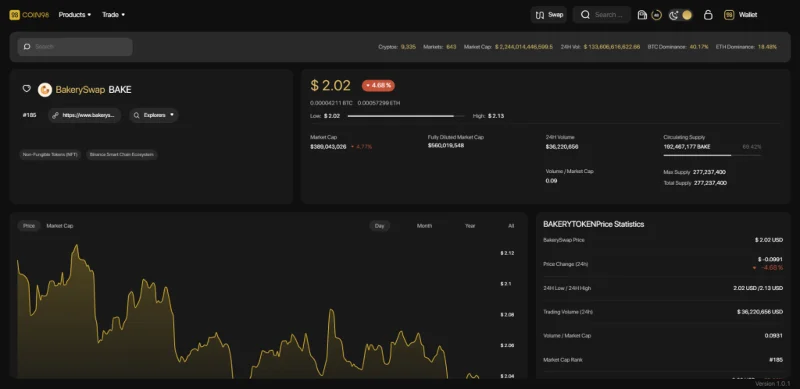Select the Month chart range
This screenshot has height=389, width=800.
pyautogui.click(x=424, y=226)
